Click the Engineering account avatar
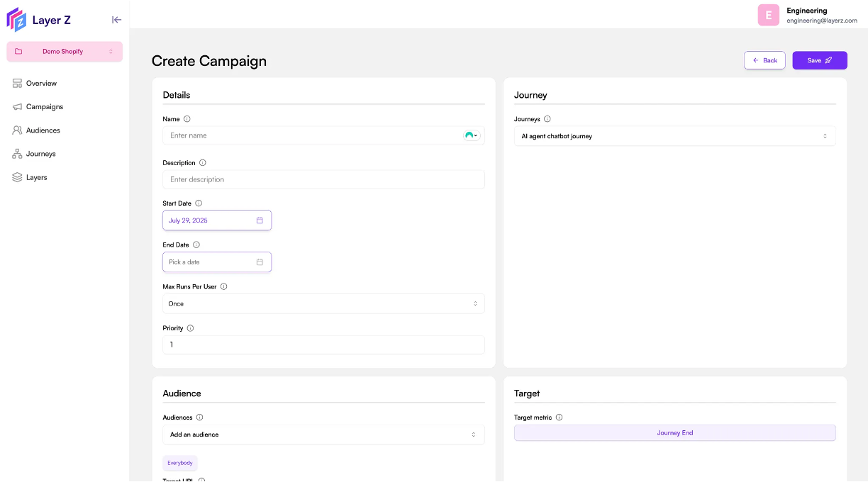868x482 pixels. (768, 15)
